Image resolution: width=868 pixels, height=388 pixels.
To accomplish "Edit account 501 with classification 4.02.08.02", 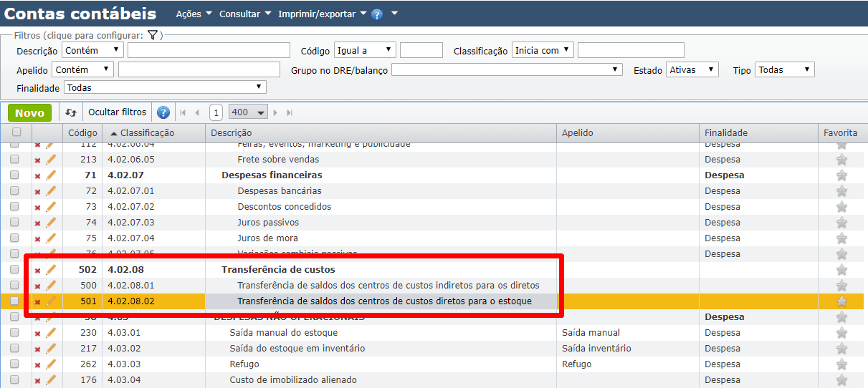I will (51, 301).
